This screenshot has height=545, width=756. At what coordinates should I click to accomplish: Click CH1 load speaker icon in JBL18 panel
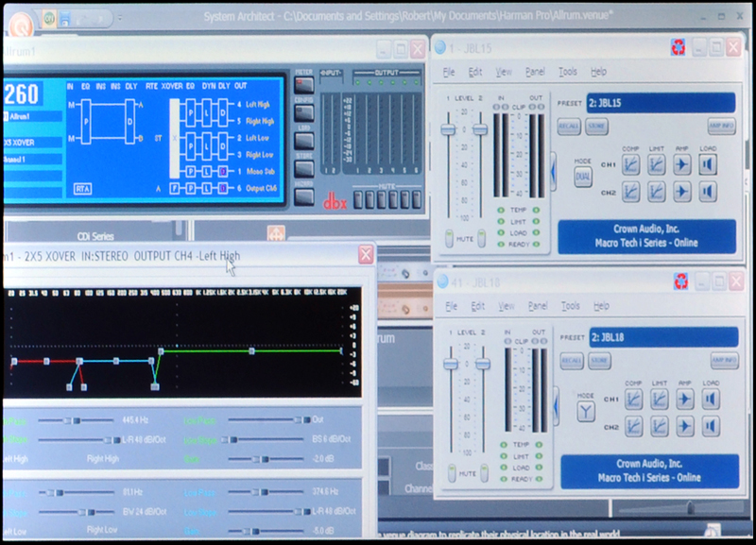(x=710, y=400)
